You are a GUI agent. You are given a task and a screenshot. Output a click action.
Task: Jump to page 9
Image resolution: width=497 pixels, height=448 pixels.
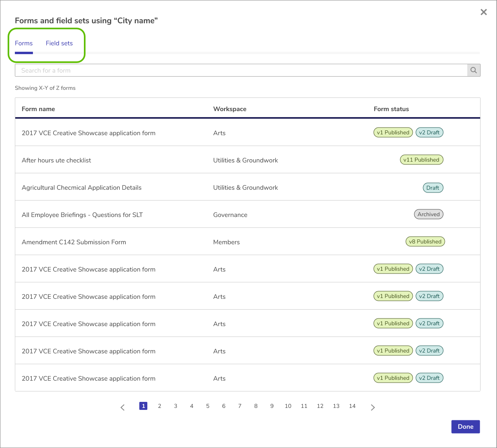(x=272, y=406)
